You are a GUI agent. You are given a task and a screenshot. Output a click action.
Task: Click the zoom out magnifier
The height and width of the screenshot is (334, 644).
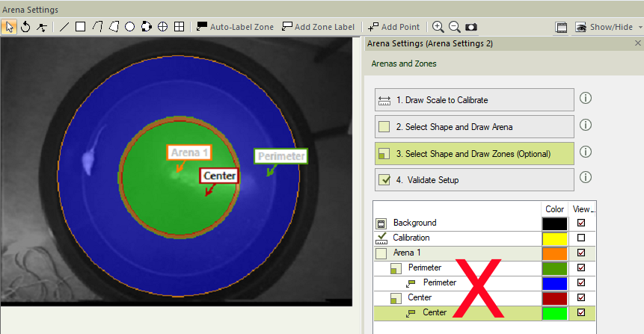tap(454, 27)
